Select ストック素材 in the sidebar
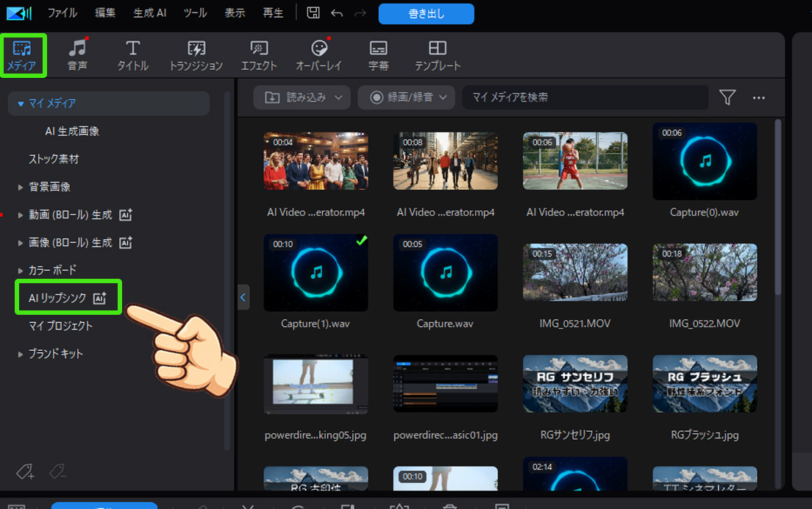This screenshot has width=812, height=509. (54, 159)
